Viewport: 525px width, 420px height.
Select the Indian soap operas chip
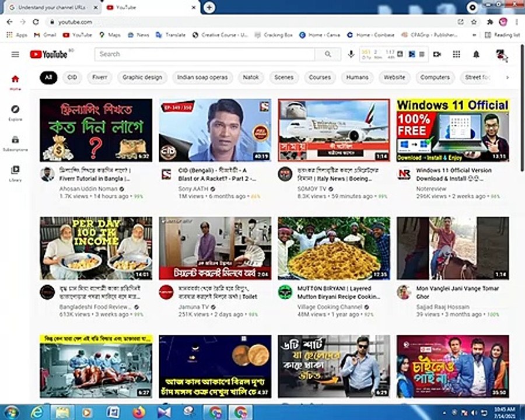[202, 78]
